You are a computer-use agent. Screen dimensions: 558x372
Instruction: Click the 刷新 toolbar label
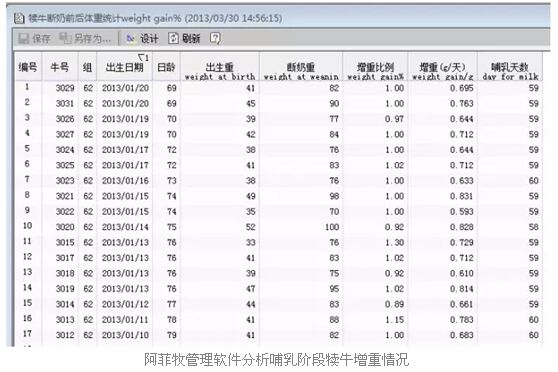pyautogui.click(x=191, y=38)
